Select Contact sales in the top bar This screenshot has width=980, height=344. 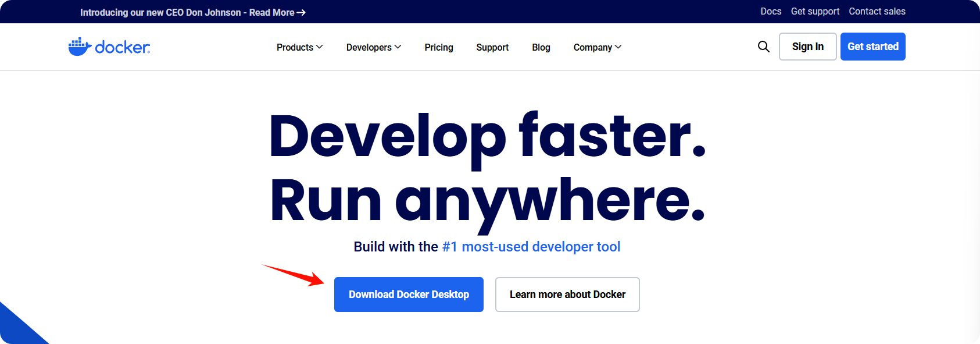pyautogui.click(x=877, y=12)
